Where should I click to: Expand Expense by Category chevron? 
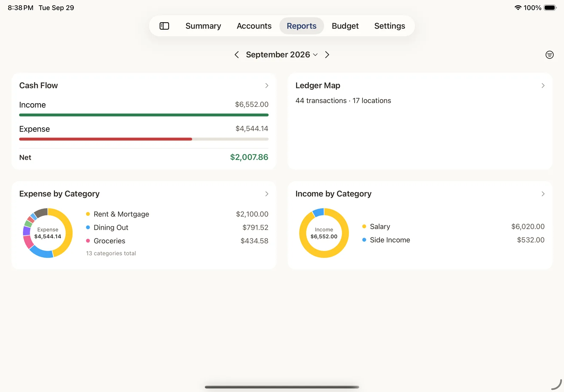(267, 194)
